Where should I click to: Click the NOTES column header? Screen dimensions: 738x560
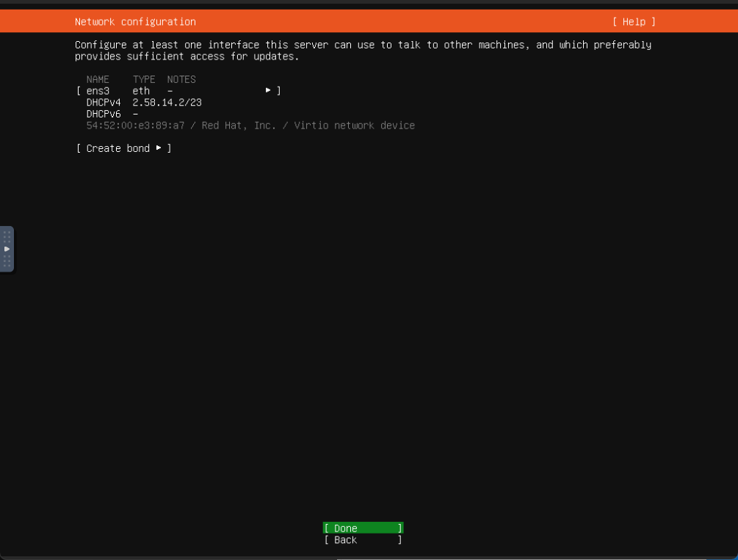tap(181, 79)
